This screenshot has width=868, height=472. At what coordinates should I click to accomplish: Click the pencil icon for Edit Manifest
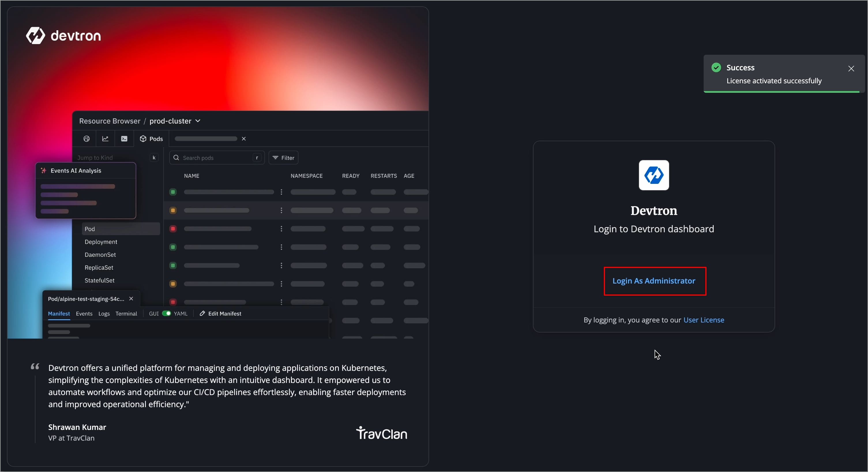(202, 314)
